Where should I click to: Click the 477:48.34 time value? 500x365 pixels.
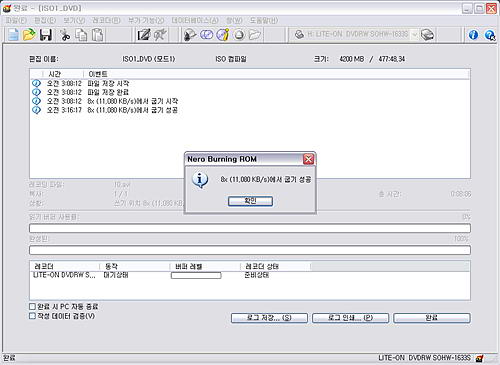point(392,59)
